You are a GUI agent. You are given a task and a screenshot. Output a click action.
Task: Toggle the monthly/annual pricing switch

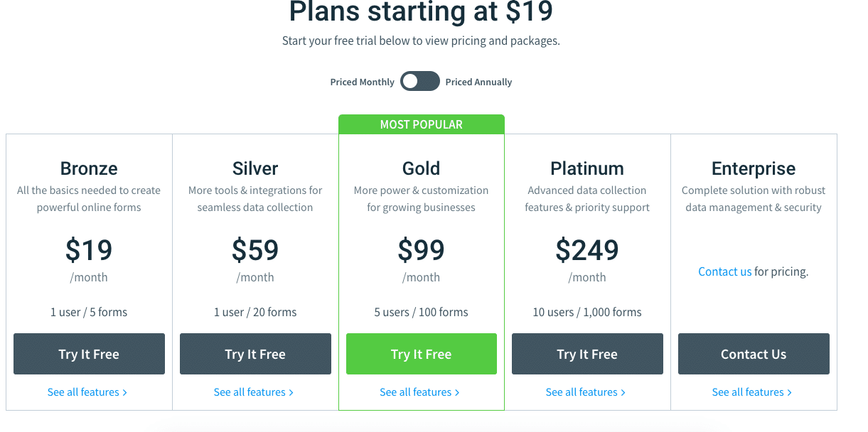pos(420,81)
